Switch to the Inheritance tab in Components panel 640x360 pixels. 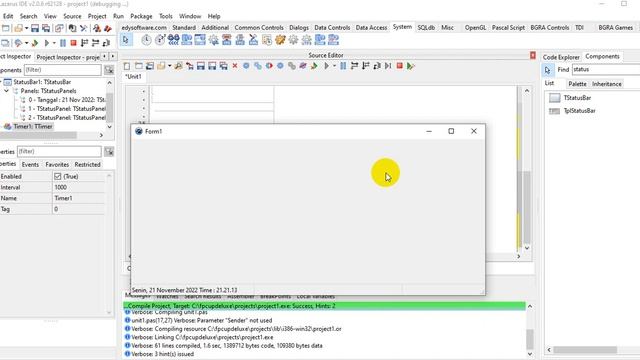(x=607, y=84)
